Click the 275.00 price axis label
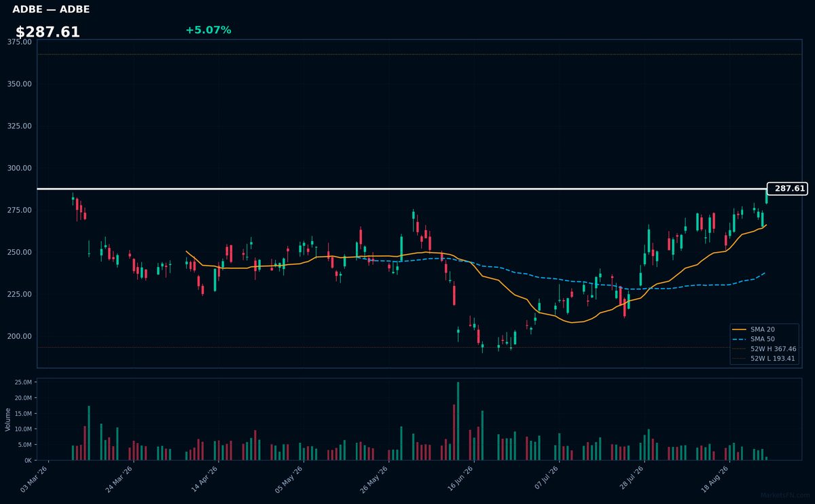Screen dimensions: 815x504 click(x=20, y=211)
